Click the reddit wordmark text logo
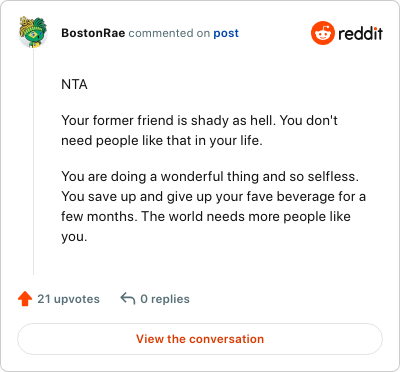 tap(360, 33)
